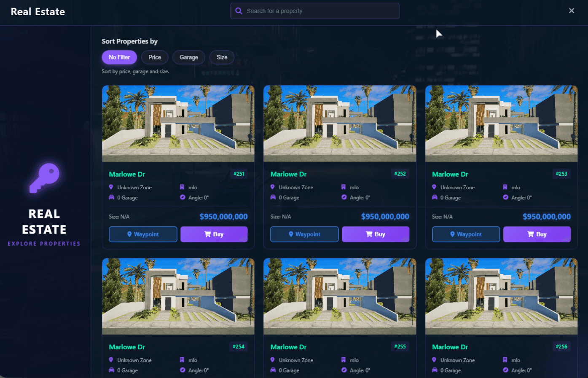
Task: Open the property #255 house thumbnail
Action: pos(340,296)
